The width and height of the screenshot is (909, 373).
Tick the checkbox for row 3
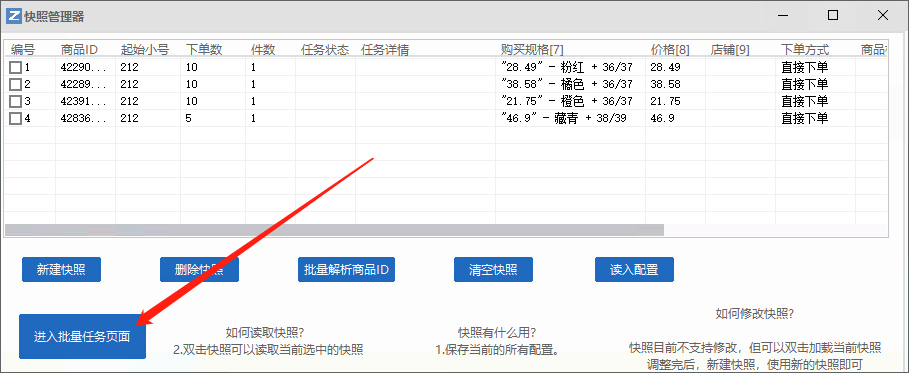coord(15,102)
